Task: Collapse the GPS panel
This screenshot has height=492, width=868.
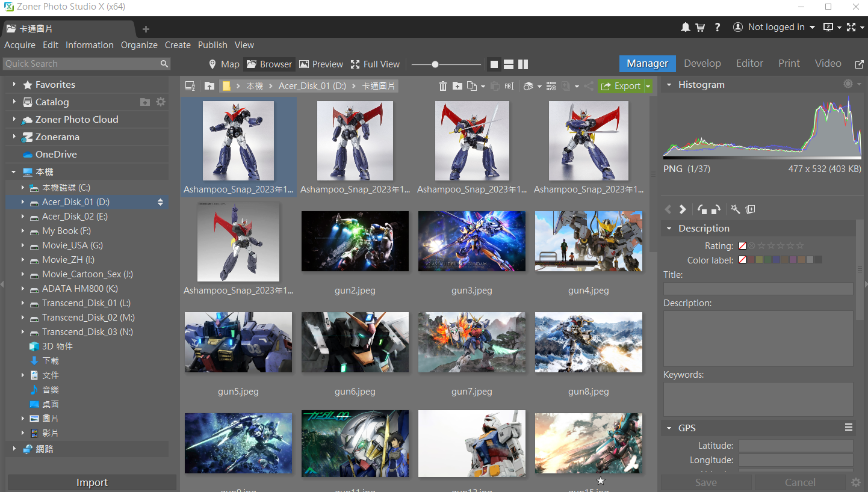Action: [x=669, y=428]
